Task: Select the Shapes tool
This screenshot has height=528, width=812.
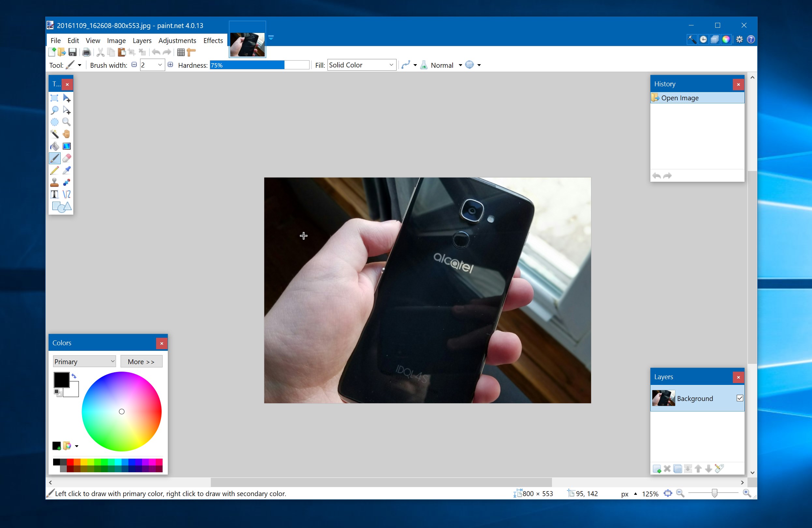Action: (x=61, y=207)
